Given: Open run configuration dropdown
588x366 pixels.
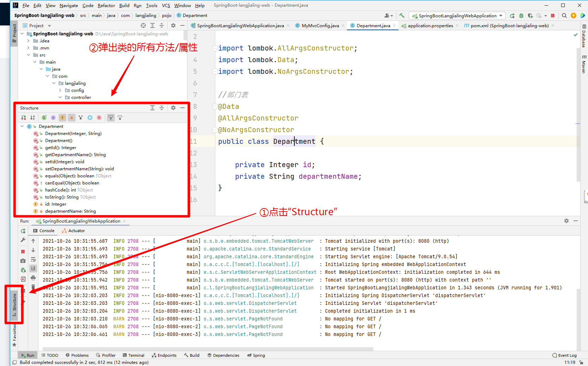Looking at the screenshot, I should click(457, 16).
